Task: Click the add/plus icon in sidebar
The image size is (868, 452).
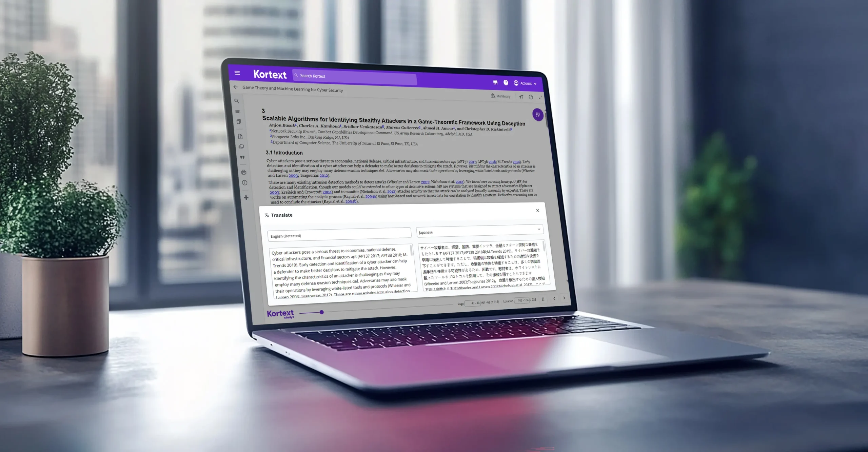Action: tap(246, 198)
